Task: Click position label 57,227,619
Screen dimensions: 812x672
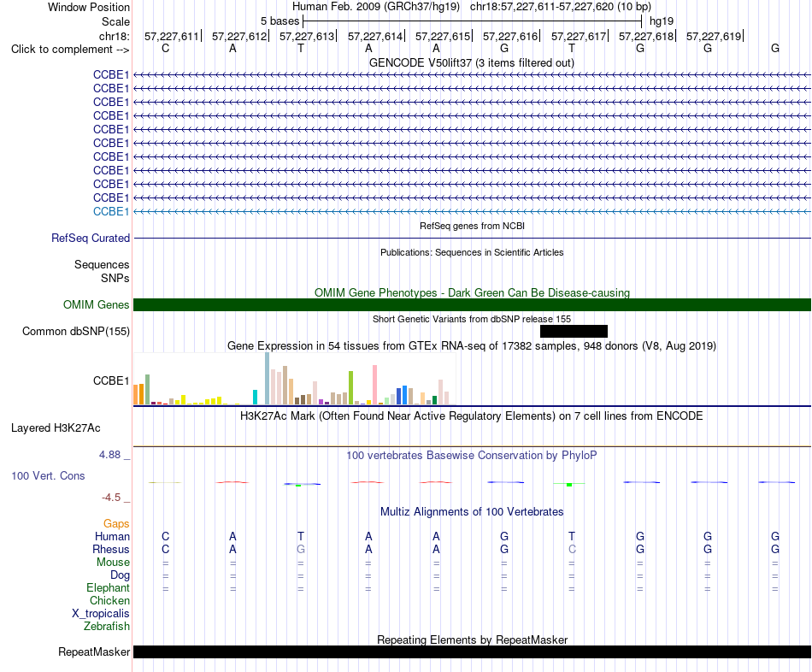Action: click(714, 36)
